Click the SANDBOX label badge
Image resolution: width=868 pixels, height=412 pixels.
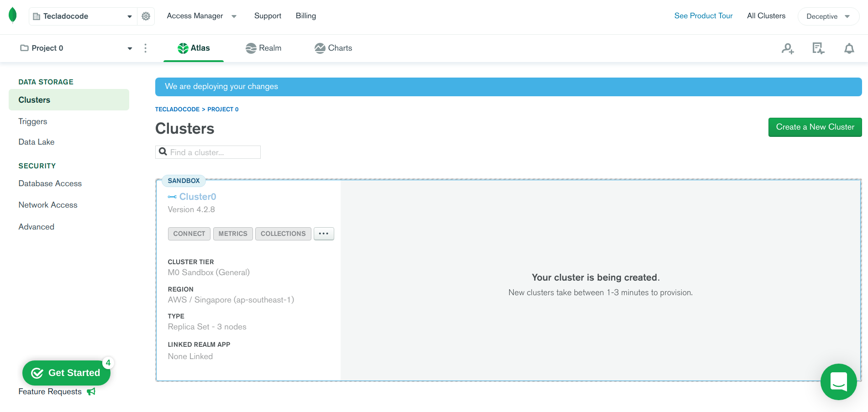pos(184,181)
